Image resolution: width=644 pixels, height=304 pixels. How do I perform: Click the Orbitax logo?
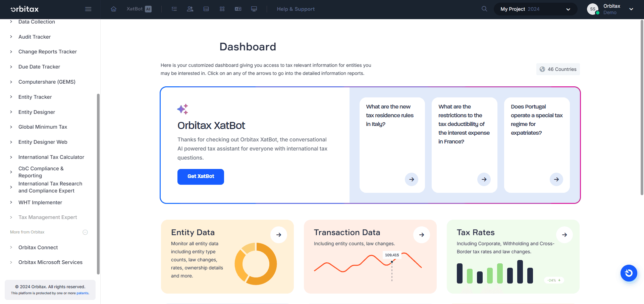[24, 9]
